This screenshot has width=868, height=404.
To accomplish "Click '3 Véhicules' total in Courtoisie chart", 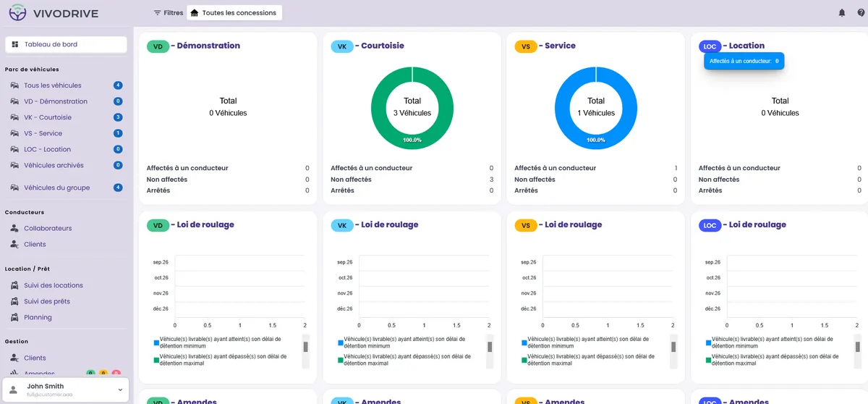I will coord(412,113).
